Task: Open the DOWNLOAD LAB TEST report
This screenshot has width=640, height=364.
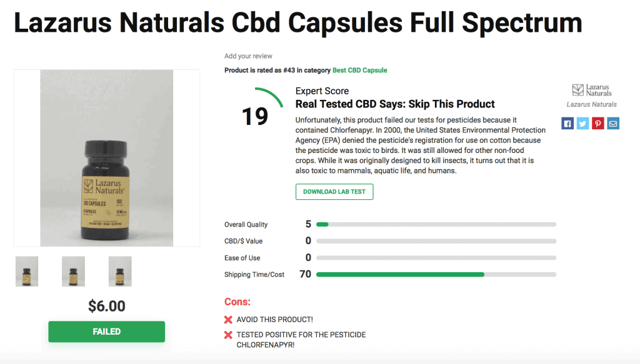Action: click(x=334, y=192)
